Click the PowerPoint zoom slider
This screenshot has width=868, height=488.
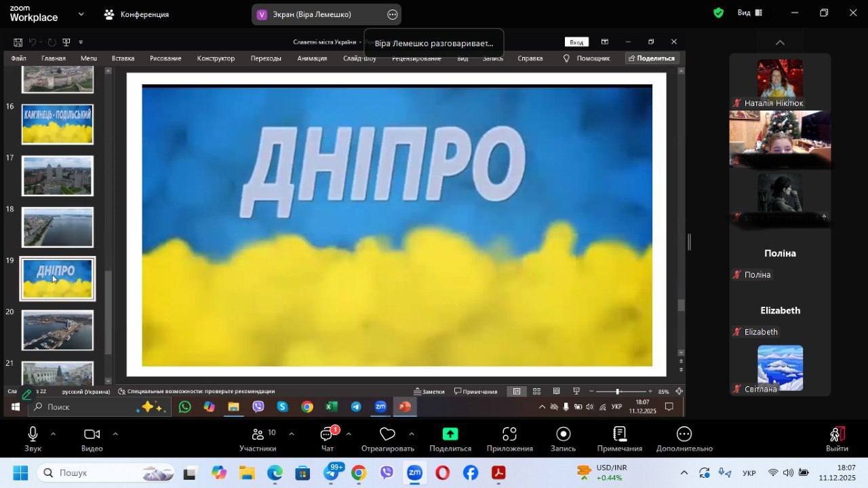(x=617, y=392)
